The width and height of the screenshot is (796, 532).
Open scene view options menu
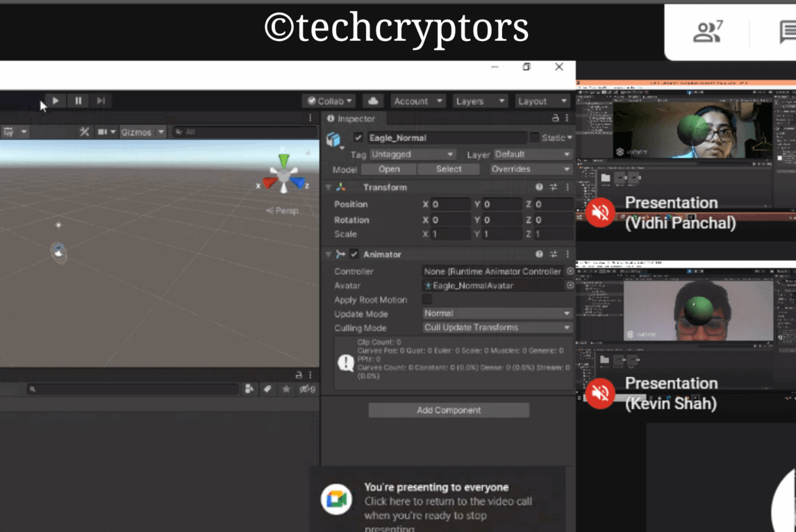[310, 118]
